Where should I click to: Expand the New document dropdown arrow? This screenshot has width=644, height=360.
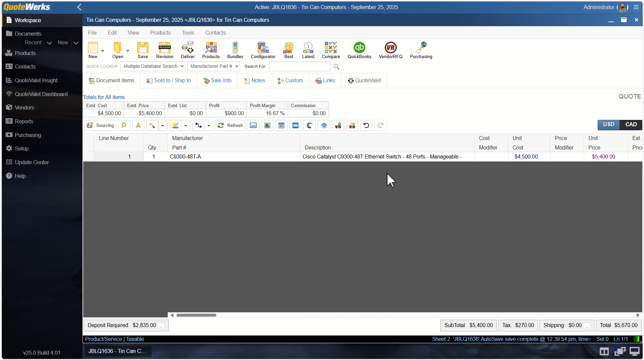coord(103,51)
